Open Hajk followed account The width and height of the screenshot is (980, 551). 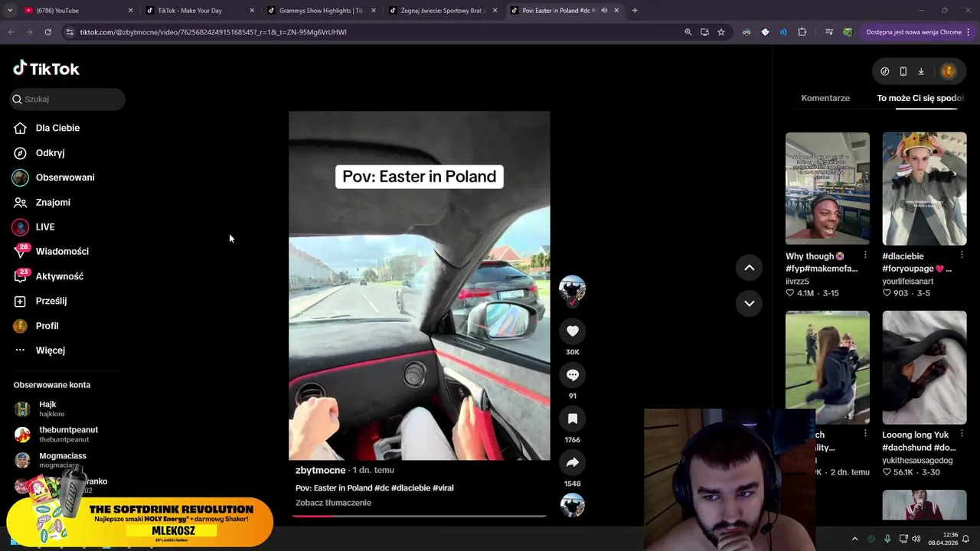point(47,409)
